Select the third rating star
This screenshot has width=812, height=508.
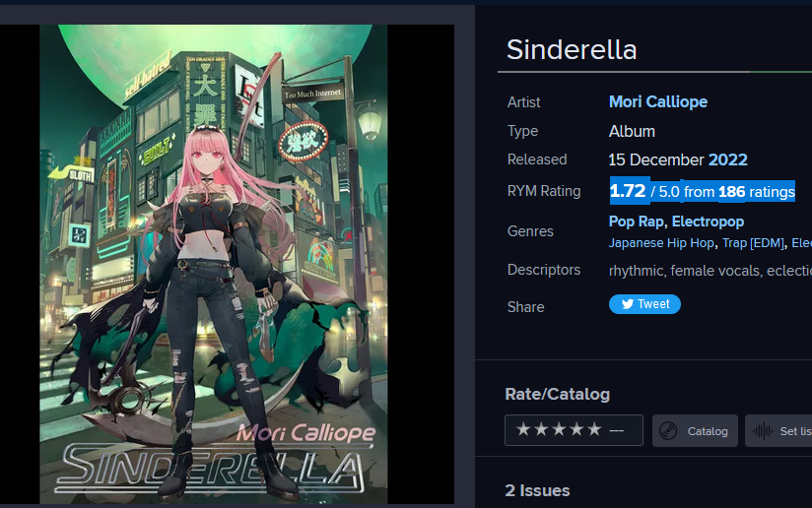point(560,429)
